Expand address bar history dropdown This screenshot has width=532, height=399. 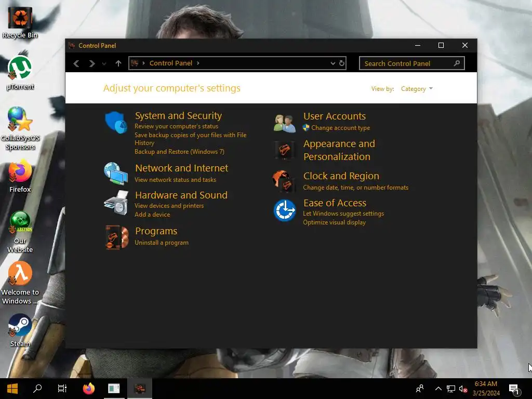(333, 63)
